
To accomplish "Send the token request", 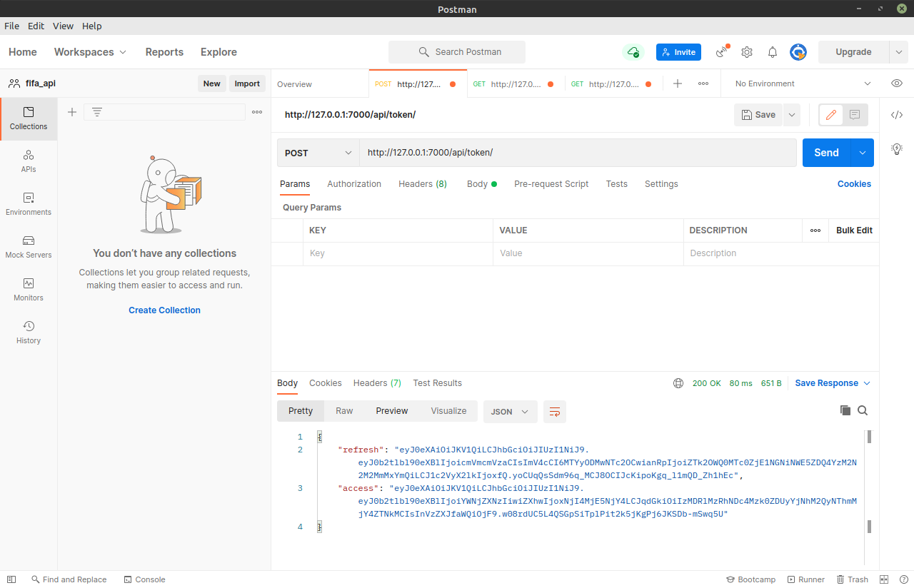I will coord(826,152).
